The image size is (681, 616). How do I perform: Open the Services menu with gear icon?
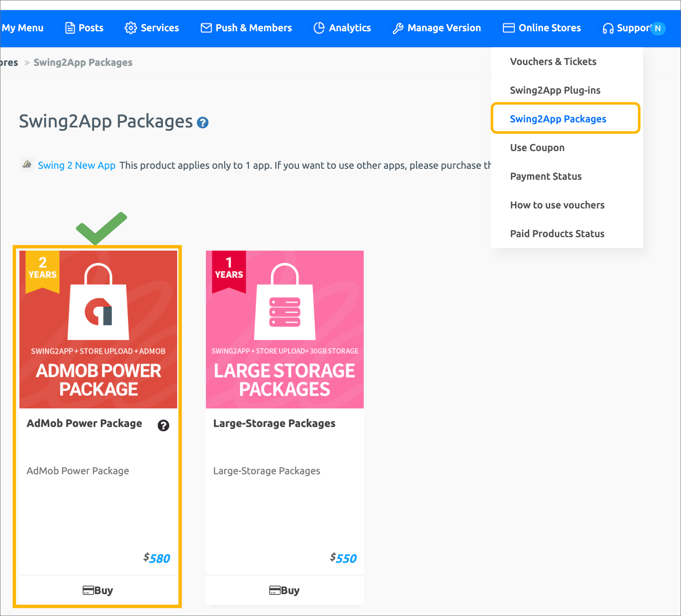[x=152, y=28]
